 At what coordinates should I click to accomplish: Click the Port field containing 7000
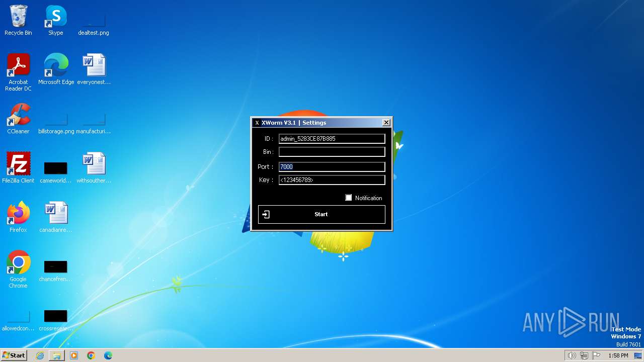click(x=332, y=167)
